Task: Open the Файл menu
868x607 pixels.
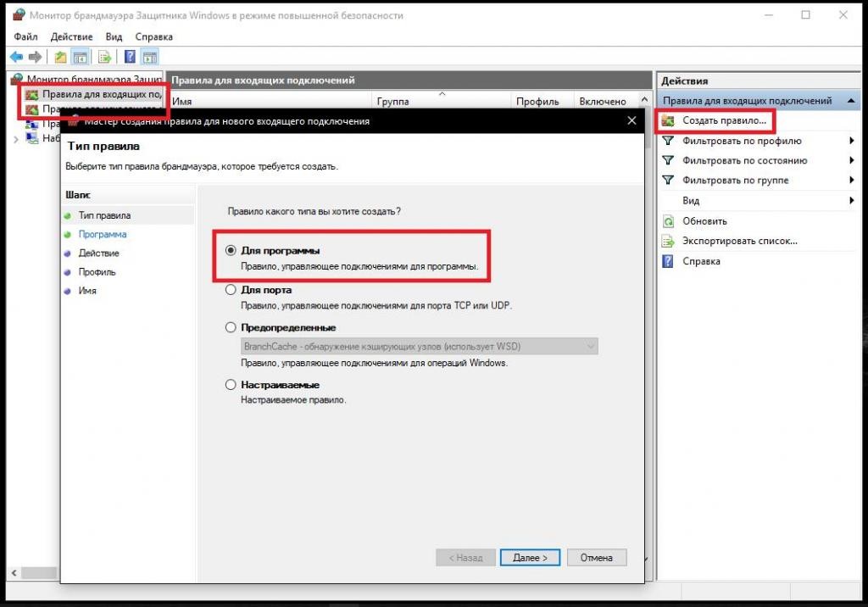Action: point(25,36)
